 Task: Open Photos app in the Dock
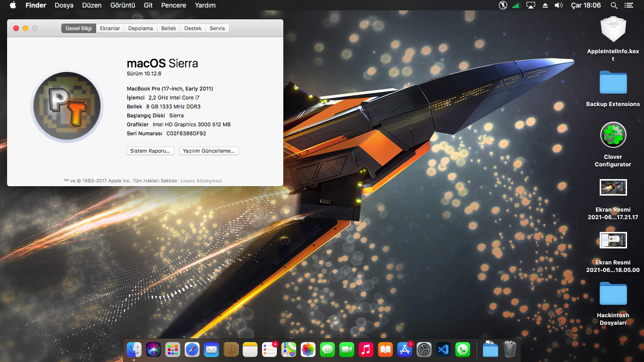(308, 349)
